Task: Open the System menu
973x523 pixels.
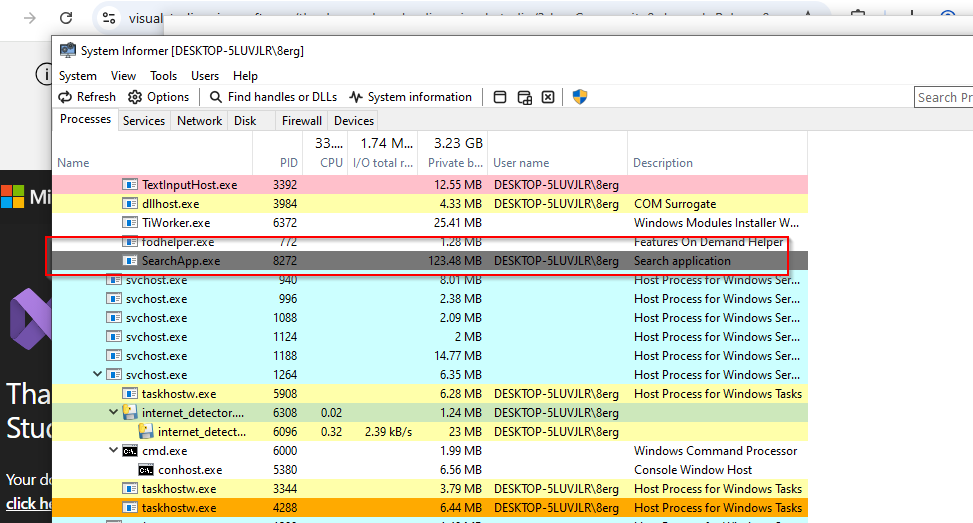Action: (78, 76)
